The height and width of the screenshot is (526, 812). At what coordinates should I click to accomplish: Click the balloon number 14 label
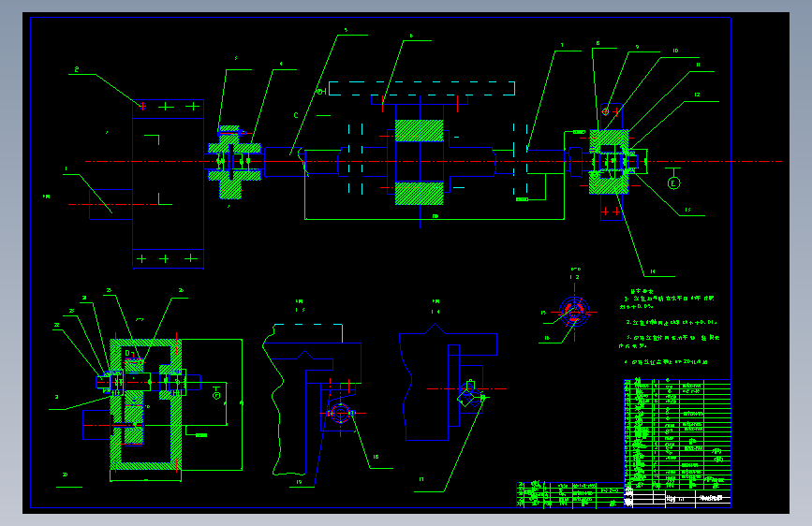tap(653, 271)
